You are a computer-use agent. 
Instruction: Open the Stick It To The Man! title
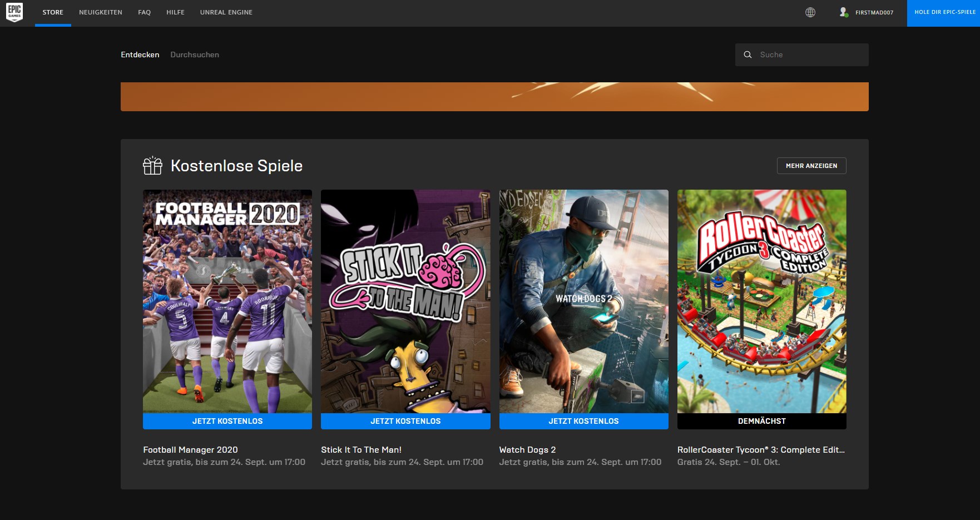[x=361, y=450]
